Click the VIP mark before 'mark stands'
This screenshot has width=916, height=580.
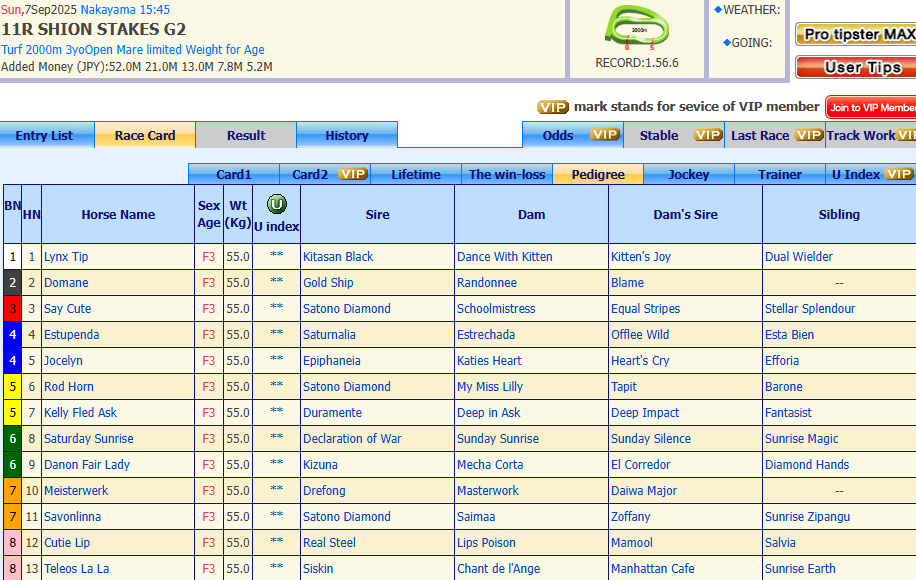click(x=553, y=107)
